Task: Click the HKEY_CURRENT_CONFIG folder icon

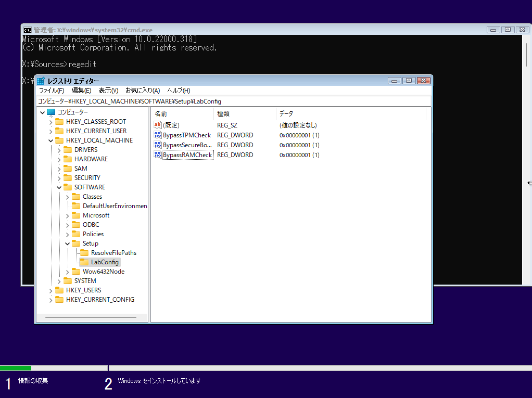Action: [59, 300]
